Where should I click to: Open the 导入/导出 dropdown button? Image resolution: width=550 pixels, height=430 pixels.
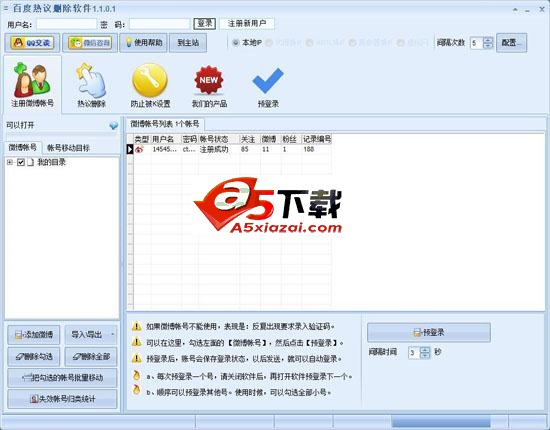[x=91, y=335]
